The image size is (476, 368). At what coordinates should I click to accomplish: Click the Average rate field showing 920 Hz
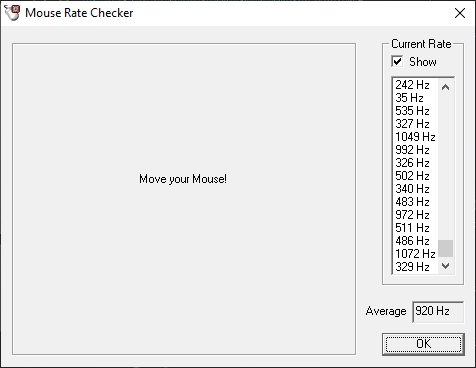pos(438,312)
